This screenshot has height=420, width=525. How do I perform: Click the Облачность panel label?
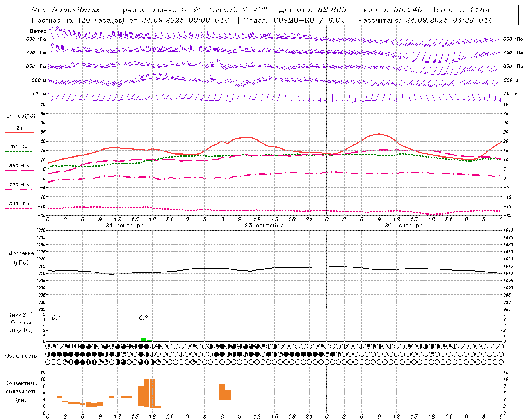(21, 356)
